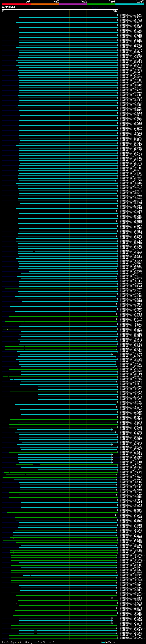
Task: Select the UniRef100_B6QEL5 label
Action: (131, 567)
